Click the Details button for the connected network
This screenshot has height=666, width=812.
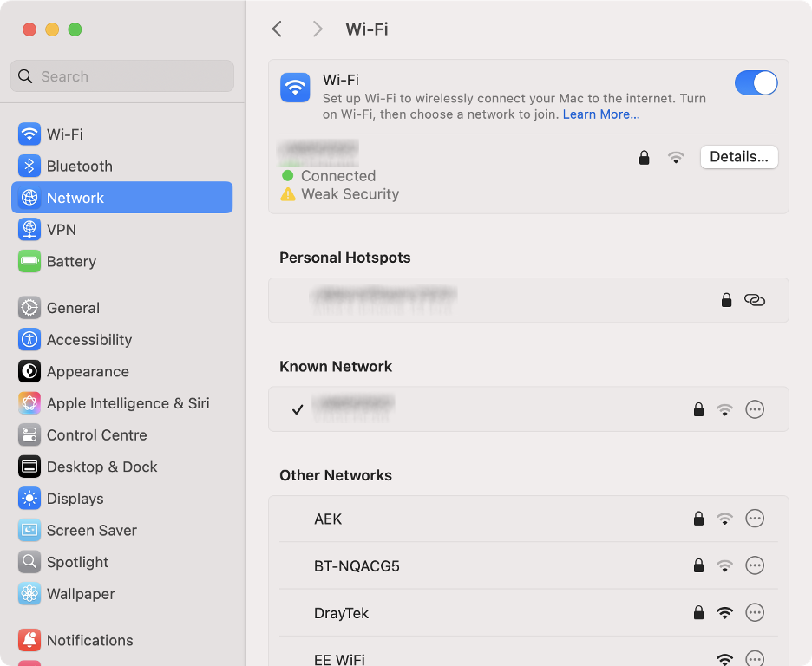coord(738,157)
